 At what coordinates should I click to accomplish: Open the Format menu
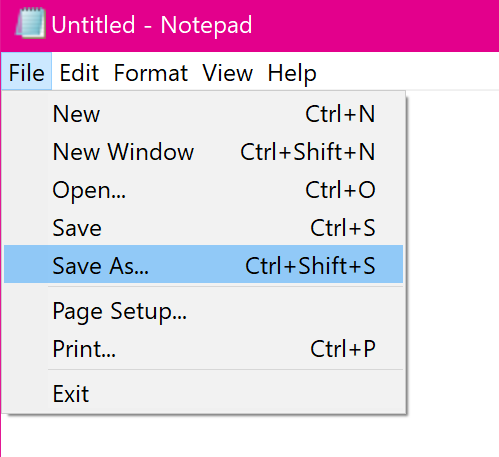pyautogui.click(x=151, y=73)
